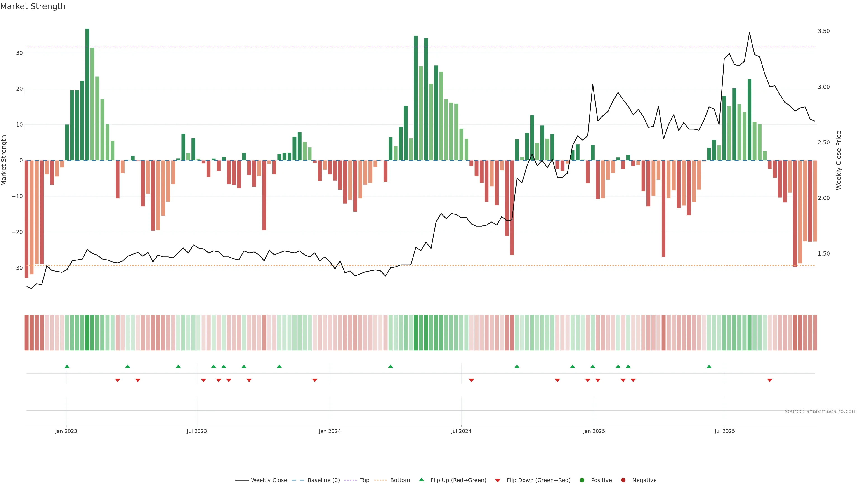Image resolution: width=868 pixels, height=488 pixels.
Task: Click the Negative red circle legend icon
Action: click(x=623, y=480)
